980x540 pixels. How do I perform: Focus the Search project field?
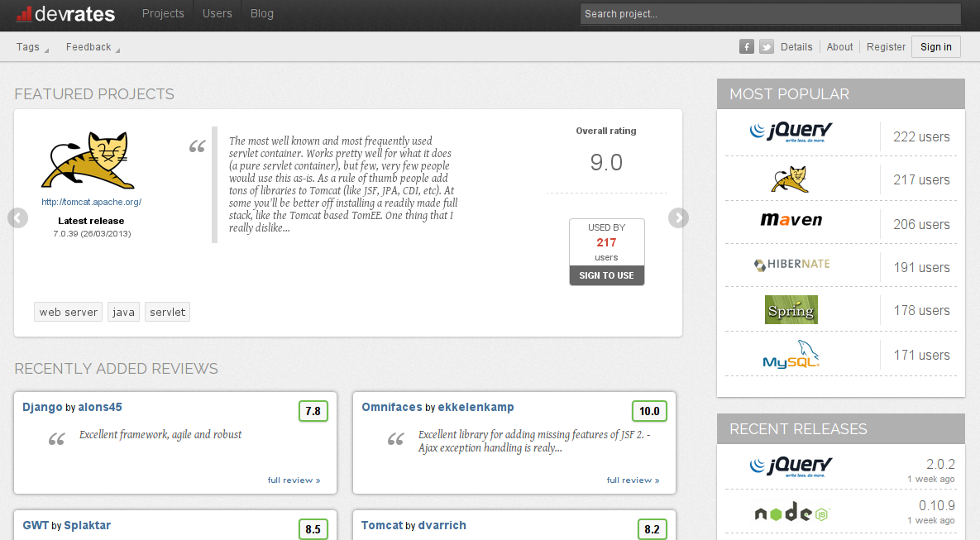770,14
